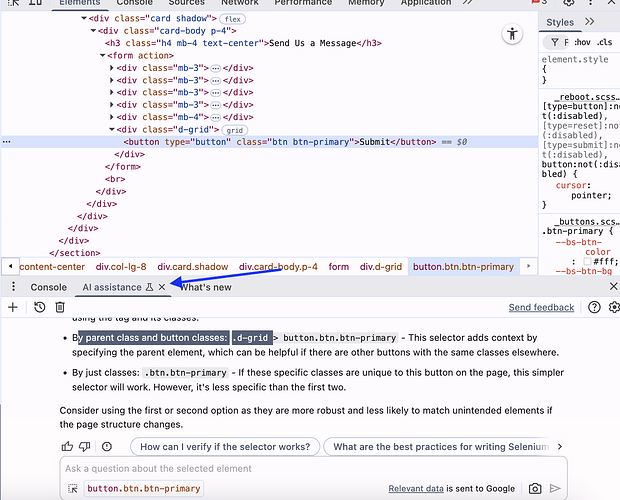The image size is (620, 500).
Task: Open DevTools settings gear at top
Action: pos(569,2)
